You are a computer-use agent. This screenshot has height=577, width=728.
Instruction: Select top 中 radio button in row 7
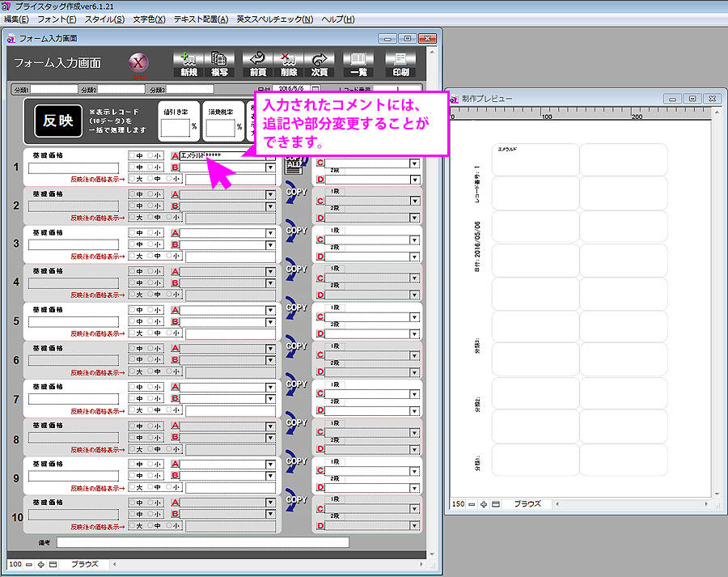click(132, 387)
